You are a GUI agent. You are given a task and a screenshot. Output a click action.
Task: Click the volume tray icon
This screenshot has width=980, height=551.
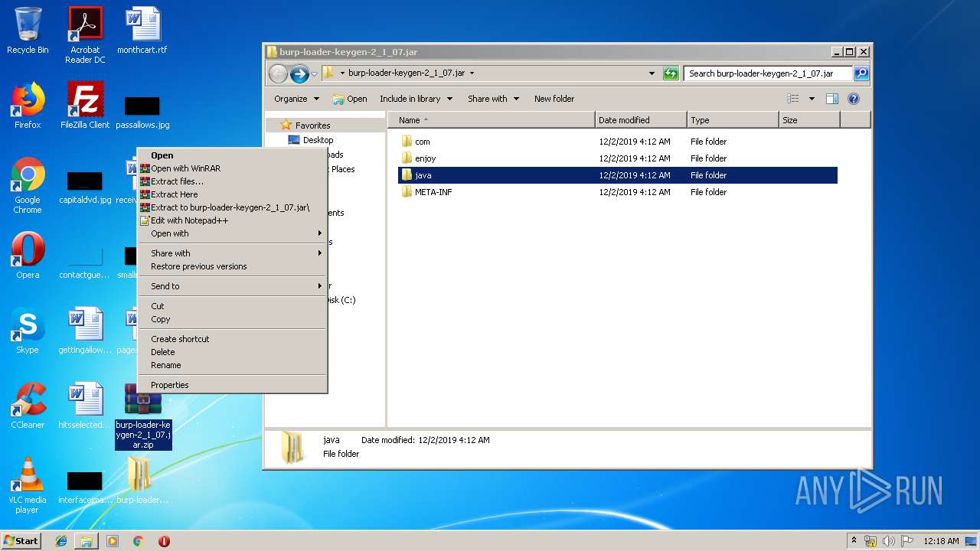889,541
